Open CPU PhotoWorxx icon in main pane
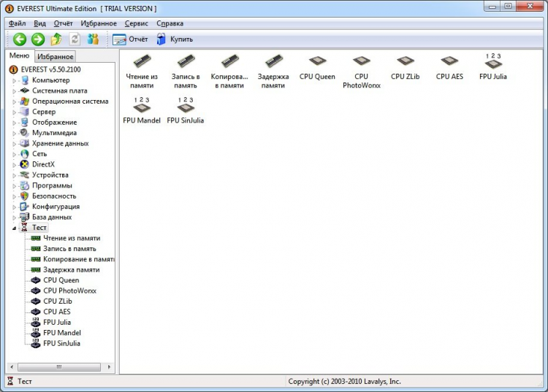This screenshot has height=392, width=548. coord(362,71)
